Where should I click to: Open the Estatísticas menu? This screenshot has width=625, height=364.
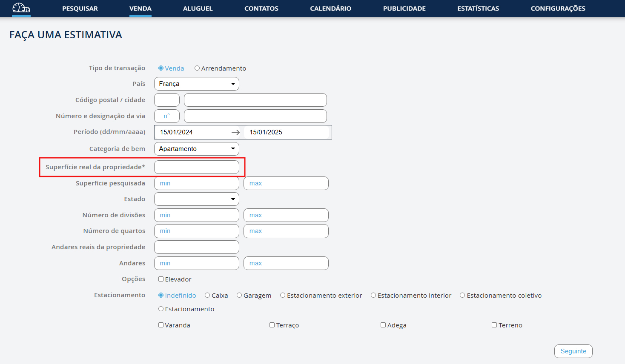[x=478, y=9]
